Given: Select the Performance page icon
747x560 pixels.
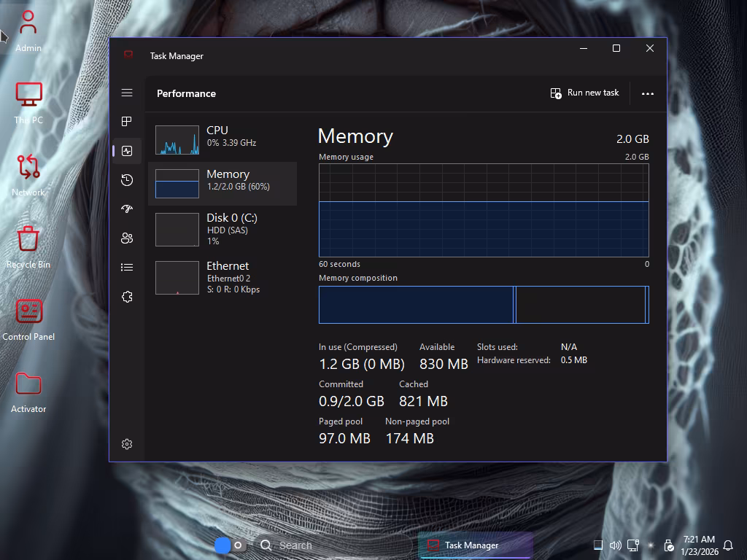Looking at the screenshot, I should [x=127, y=151].
